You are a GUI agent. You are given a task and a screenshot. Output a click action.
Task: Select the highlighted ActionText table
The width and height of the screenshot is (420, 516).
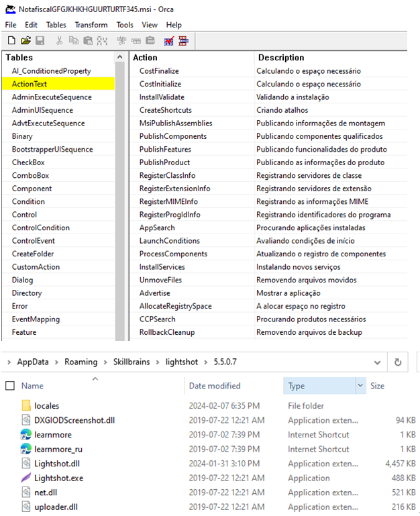click(x=58, y=84)
